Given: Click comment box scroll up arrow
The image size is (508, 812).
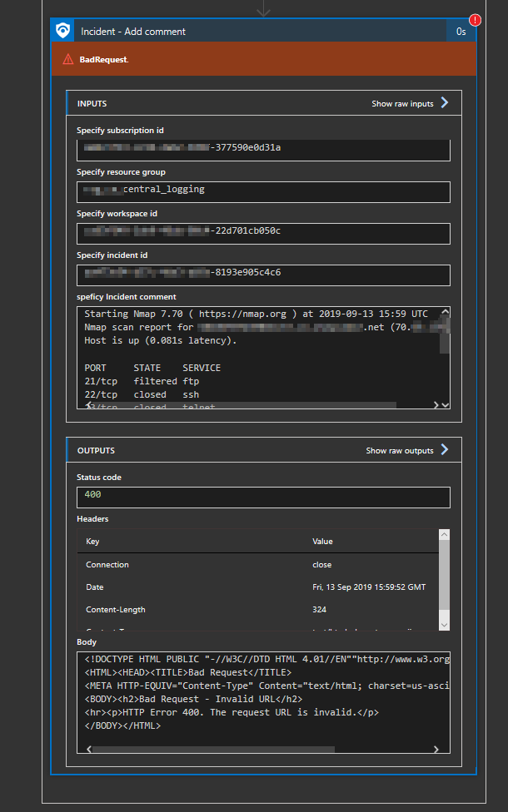Looking at the screenshot, I should pyautogui.click(x=445, y=312).
